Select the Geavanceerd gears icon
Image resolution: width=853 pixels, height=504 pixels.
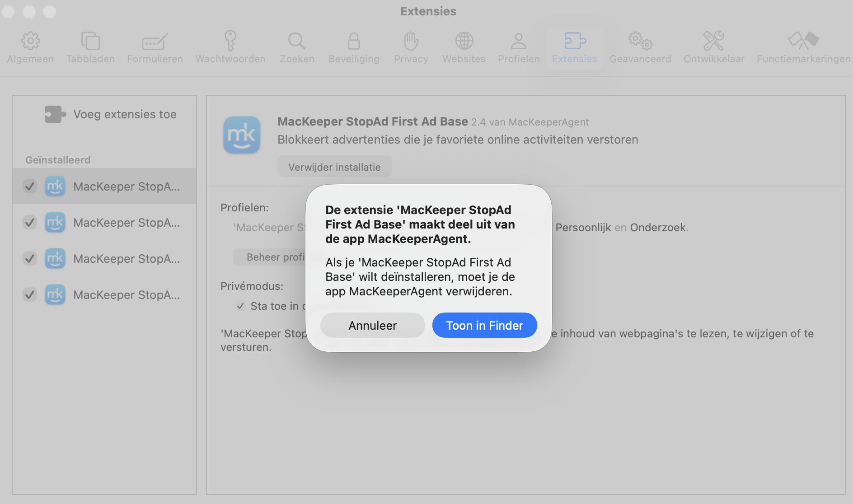[640, 40]
